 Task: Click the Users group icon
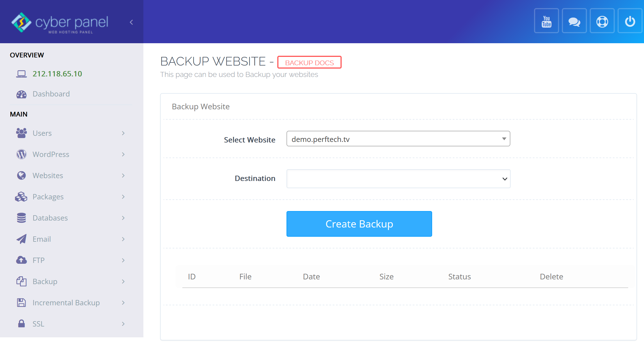coord(21,133)
